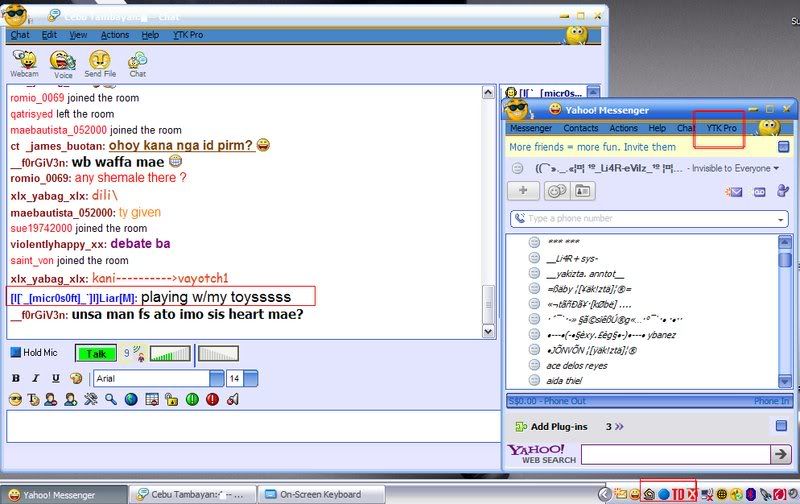Screen dimensions: 800x504
Task: Click the table grid icon
Action: tap(152, 399)
